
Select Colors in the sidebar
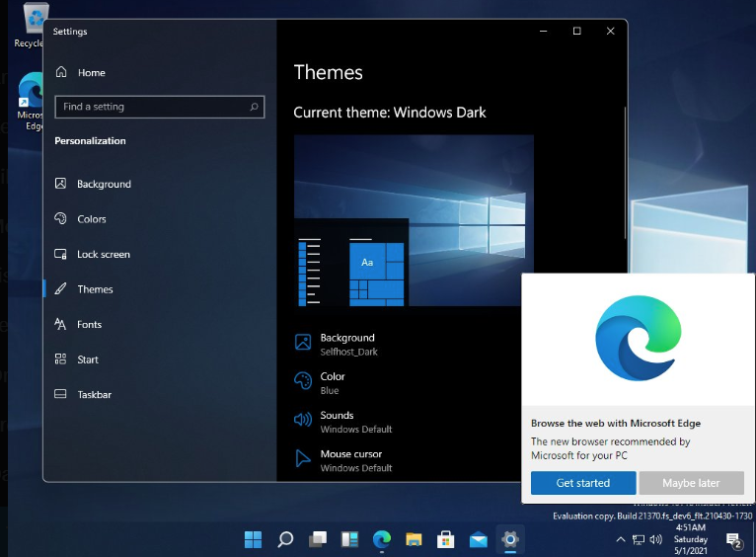[91, 219]
